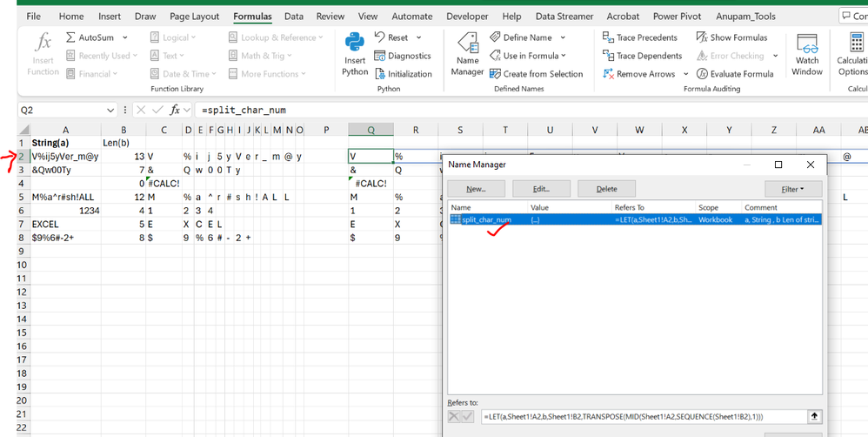Click row 8 header

(23, 238)
